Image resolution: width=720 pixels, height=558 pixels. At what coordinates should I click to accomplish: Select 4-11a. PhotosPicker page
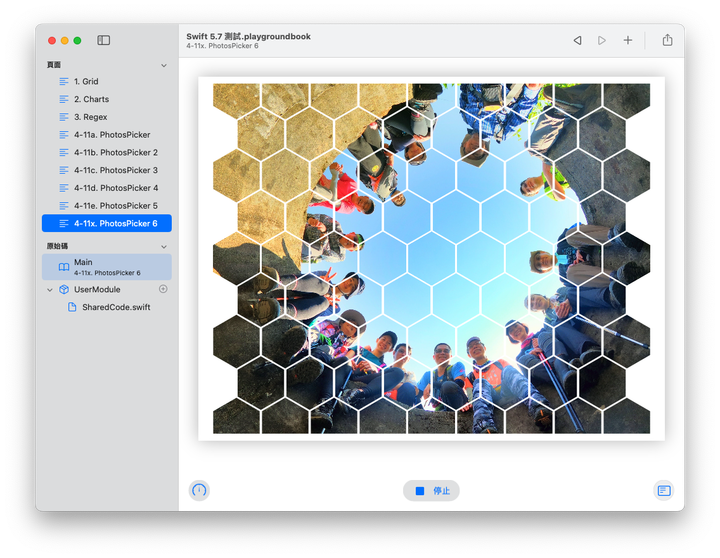107,135
